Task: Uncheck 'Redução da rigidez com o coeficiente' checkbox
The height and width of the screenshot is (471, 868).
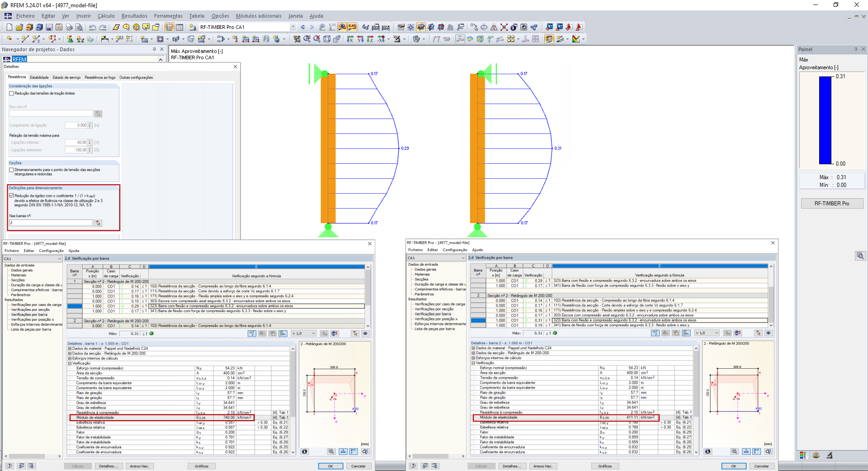Action: coord(12,196)
